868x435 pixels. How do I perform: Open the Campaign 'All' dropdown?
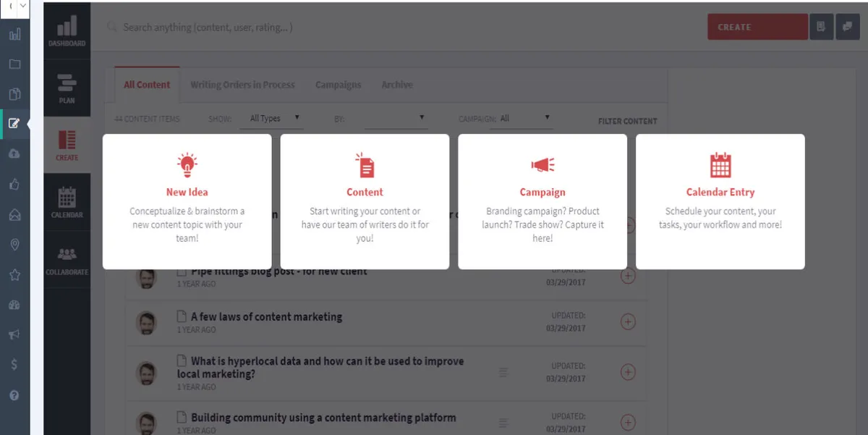522,118
